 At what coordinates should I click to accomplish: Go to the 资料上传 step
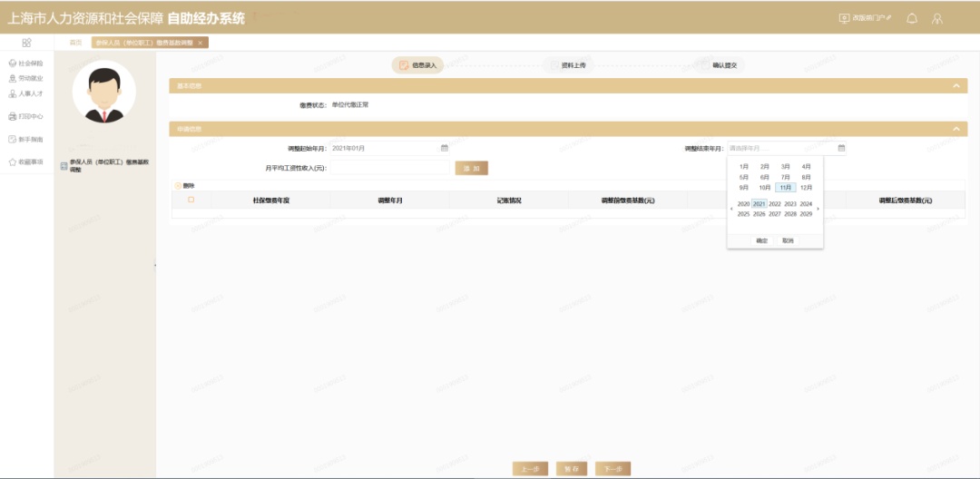pos(568,65)
